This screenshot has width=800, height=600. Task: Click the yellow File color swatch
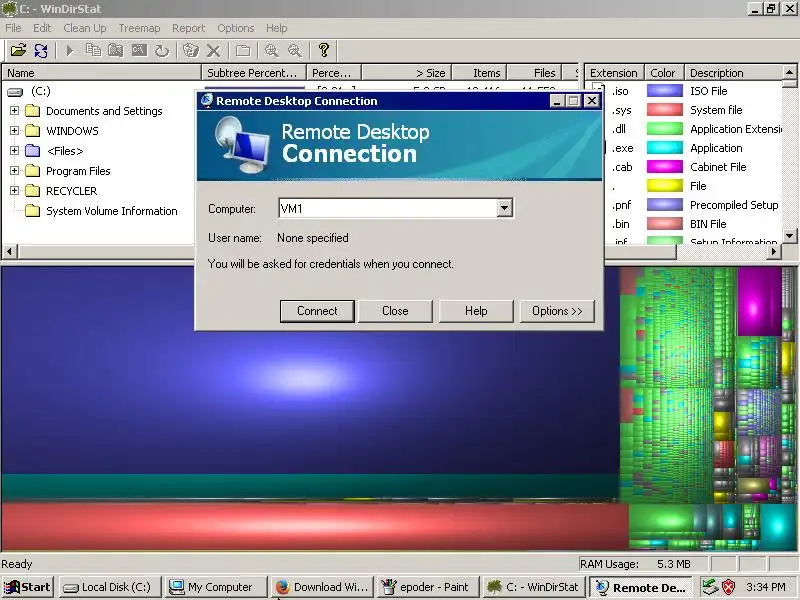[x=665, y=186]
